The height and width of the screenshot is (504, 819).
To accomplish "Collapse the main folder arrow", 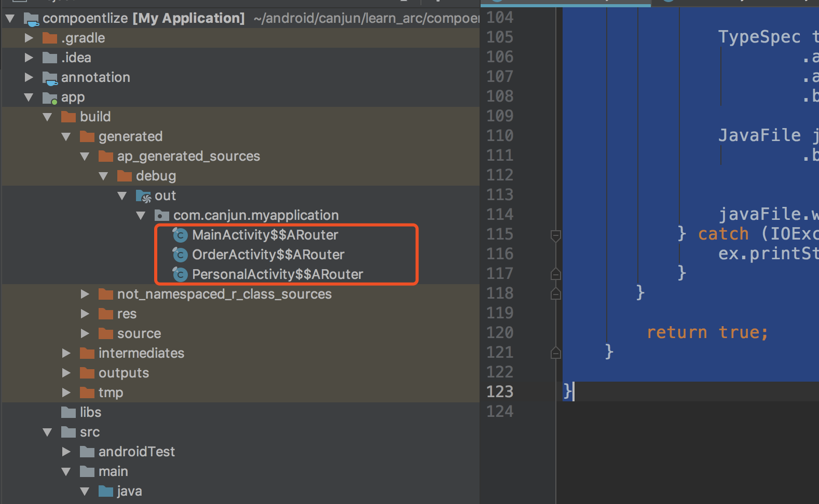I will [66, 472].
